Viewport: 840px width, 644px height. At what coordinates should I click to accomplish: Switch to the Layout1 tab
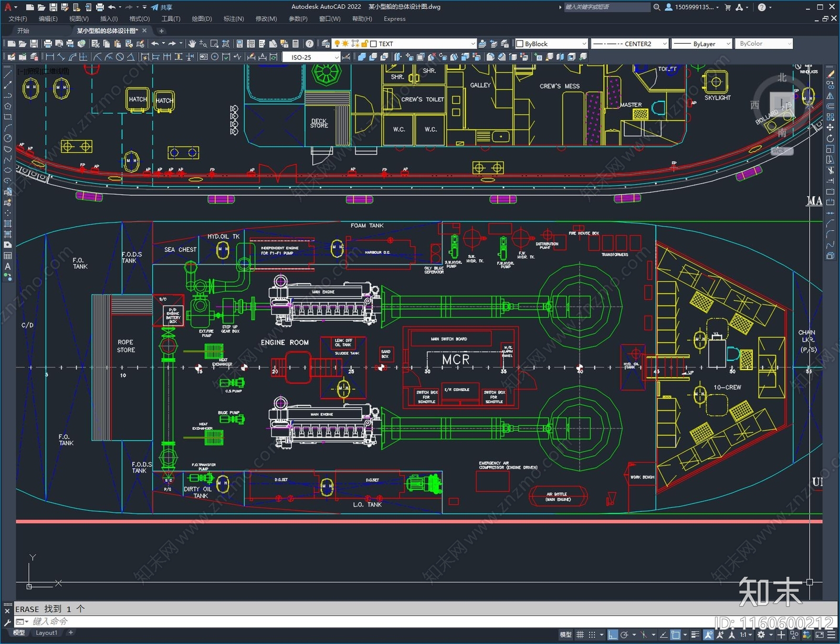click(x=46, y=633)
